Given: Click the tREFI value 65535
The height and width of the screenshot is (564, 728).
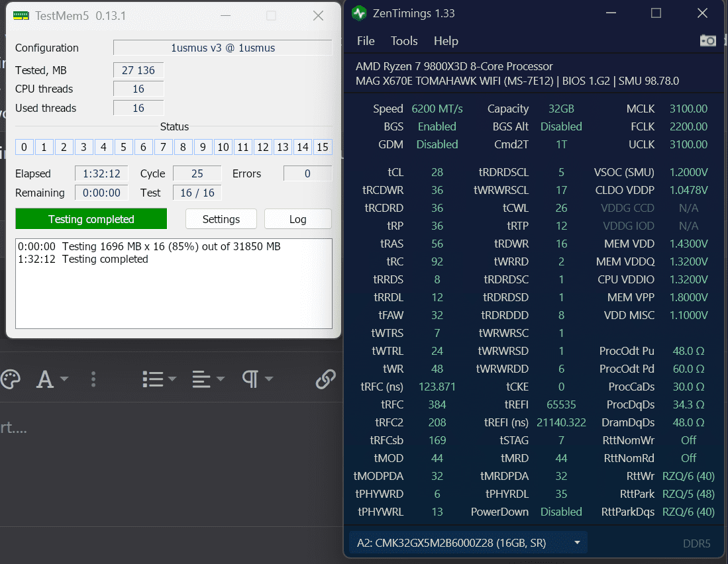Looking at the screenshot, I should click(561, 404).
